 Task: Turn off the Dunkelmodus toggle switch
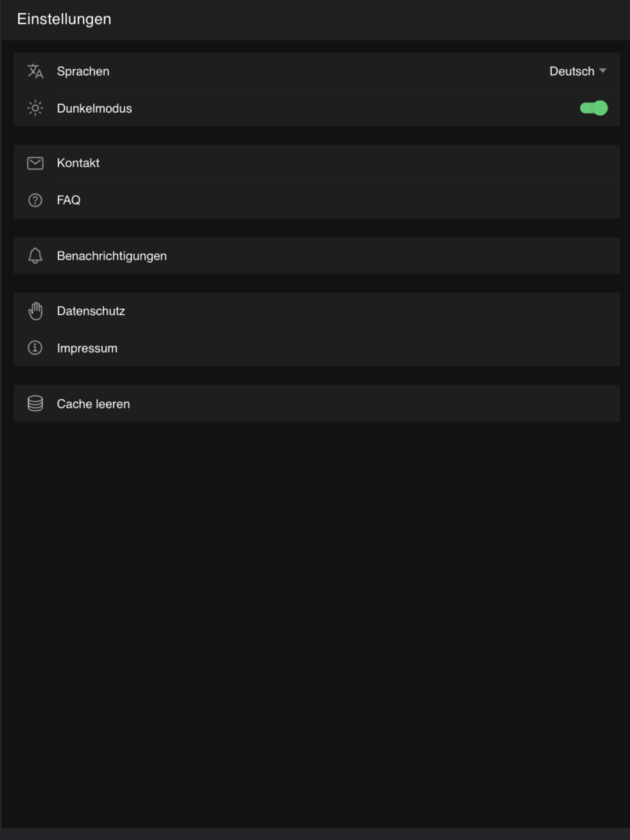pyautogui.click(x=593, y=108)
